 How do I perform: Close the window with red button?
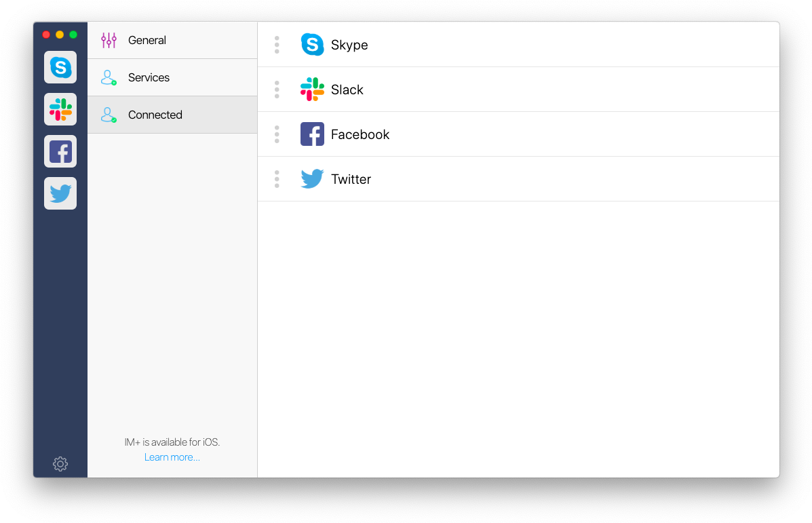46,35
